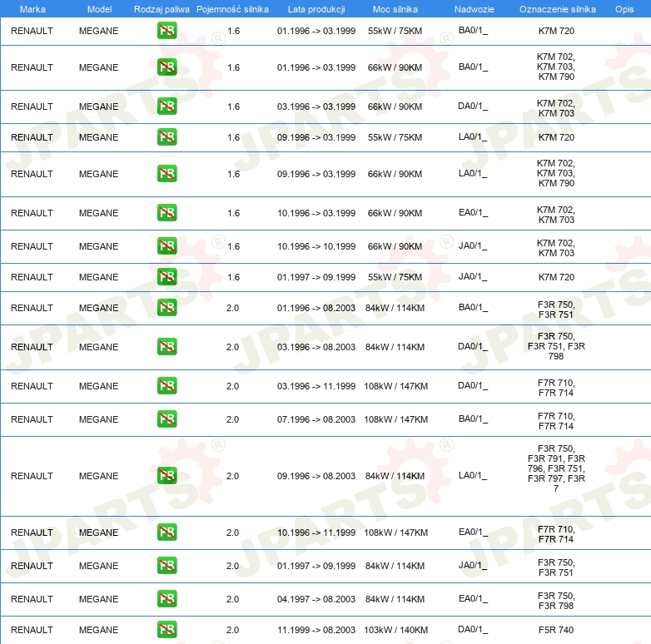
Task: Click power 55kW / 75KM in JA0/1_ row
Action: [x=395, y=277]
